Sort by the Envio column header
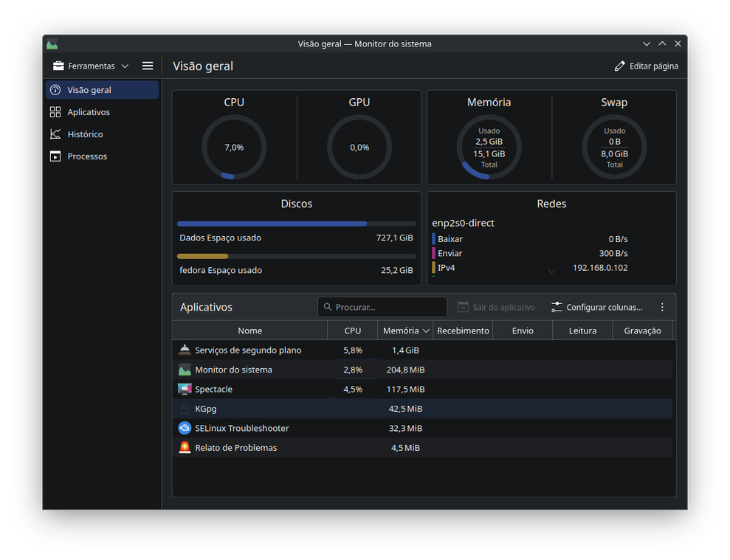The image size is (730, 560). (523, 331)
